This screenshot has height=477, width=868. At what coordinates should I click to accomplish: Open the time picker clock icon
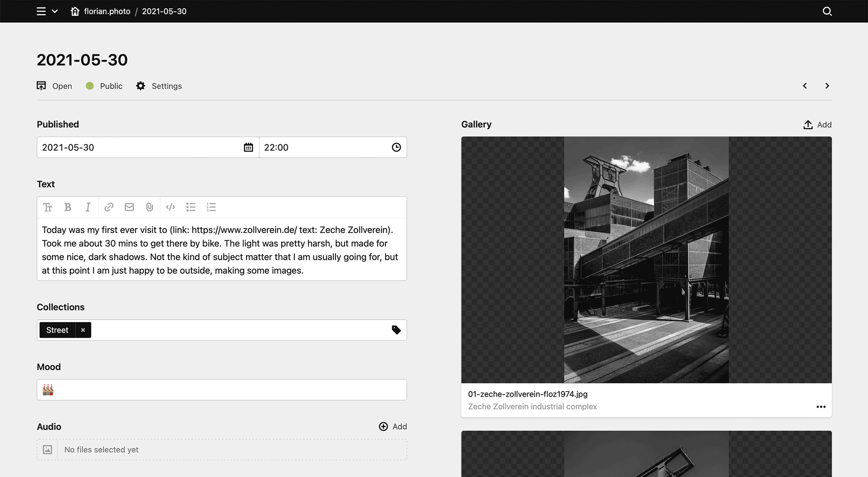click(x=396, y=147)
